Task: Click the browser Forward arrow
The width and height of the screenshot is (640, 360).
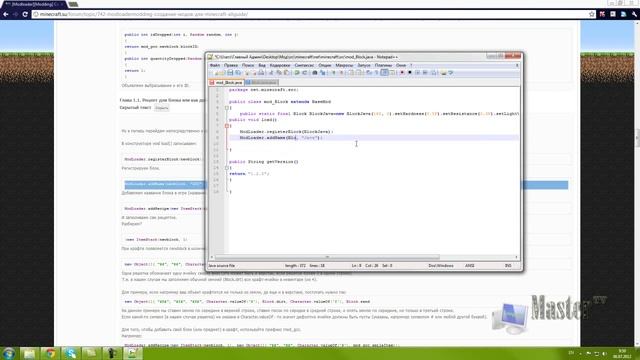Action: (16, 14)
